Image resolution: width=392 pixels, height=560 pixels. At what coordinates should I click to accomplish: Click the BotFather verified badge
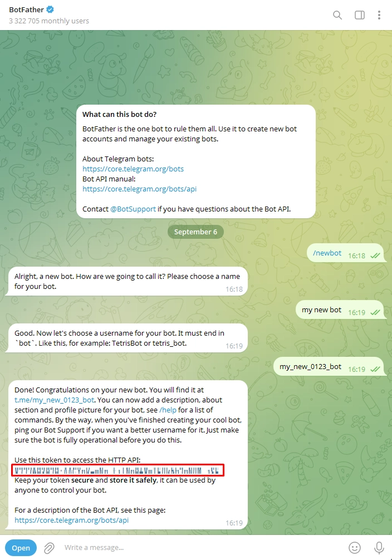[x=50, y=9]
